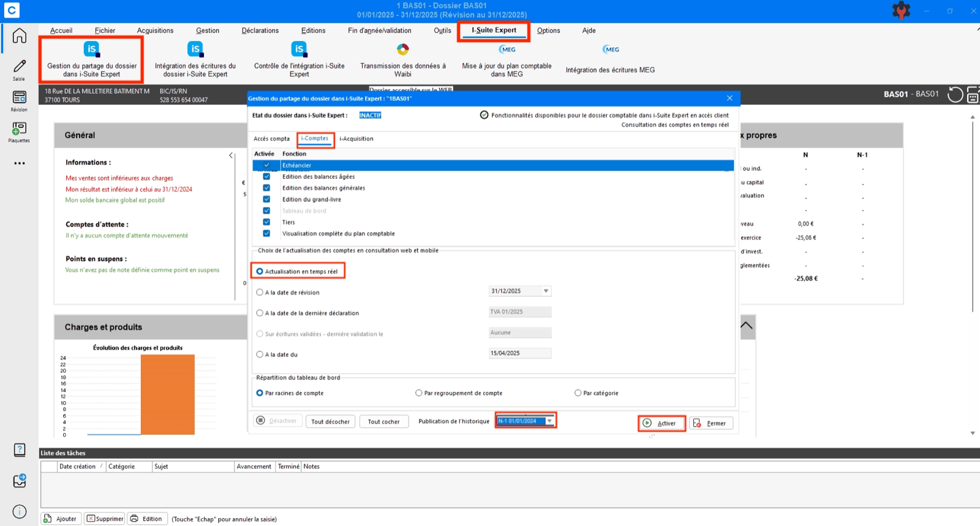This screenshot has height=526, width=980.
Task: Choose Par racines de compte
Action: click(260, 393)
